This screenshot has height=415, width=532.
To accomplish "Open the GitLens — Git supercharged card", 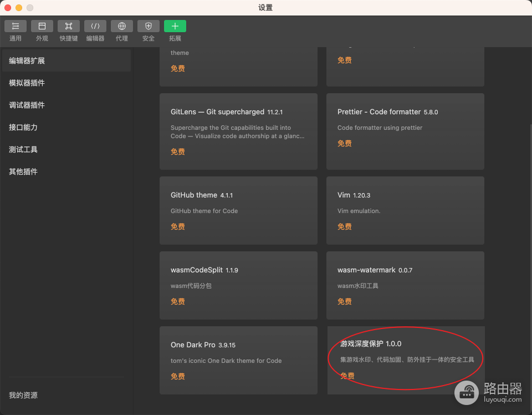I will click(x=238, y=131).
